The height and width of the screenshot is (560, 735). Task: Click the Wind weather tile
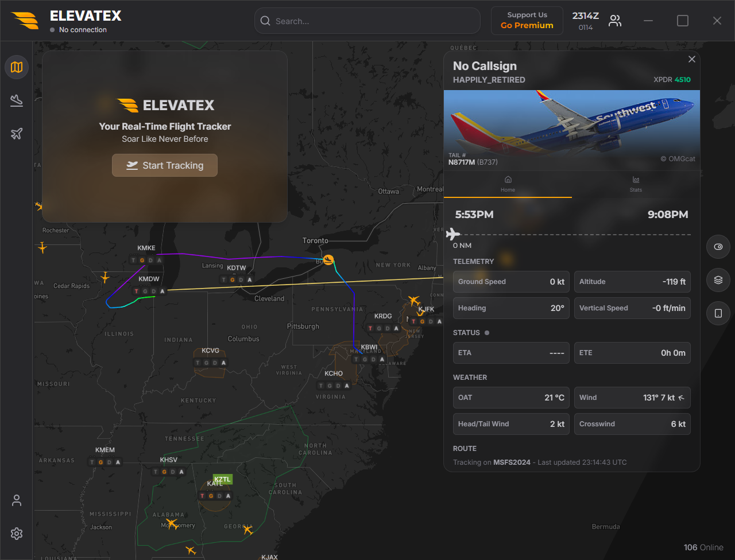632,398
